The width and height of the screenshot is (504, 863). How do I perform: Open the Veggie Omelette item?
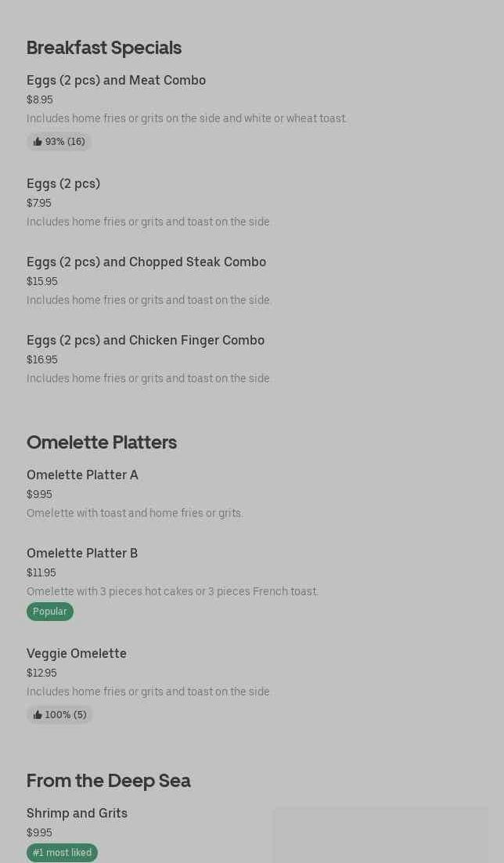(x=77, y=653)
